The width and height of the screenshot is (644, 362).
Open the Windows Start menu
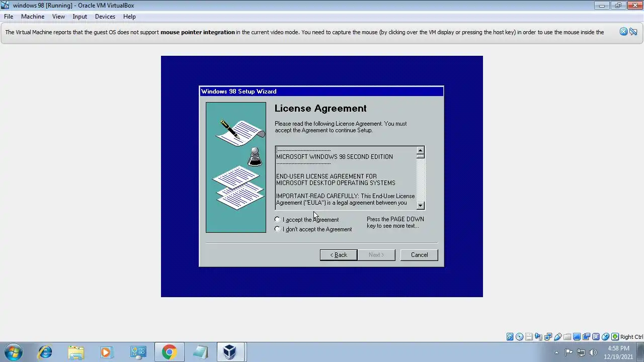click(x=13, y=352)
